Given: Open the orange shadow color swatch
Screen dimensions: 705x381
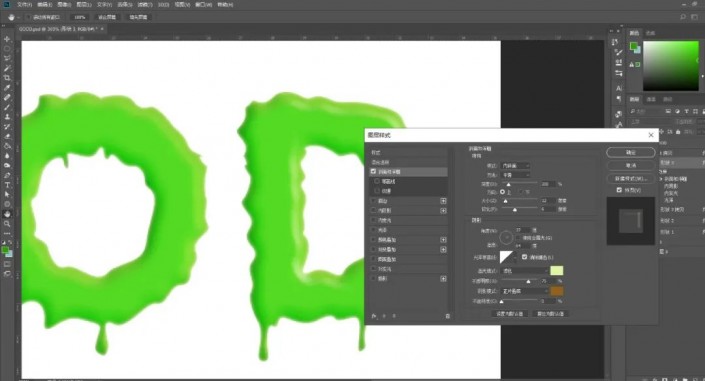Looking at the screenshot, I should pyautogui.click(x=557, y=291).
